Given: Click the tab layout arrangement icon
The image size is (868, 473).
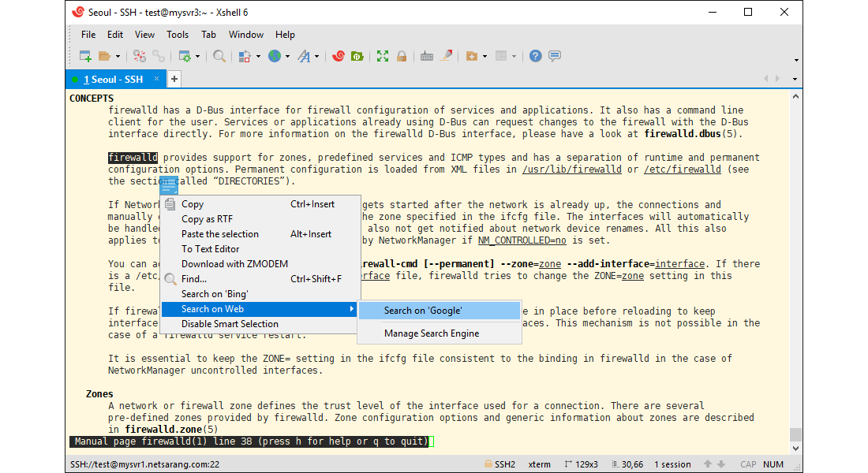Looking at the screenshot, I should click(x=501, y=56).
